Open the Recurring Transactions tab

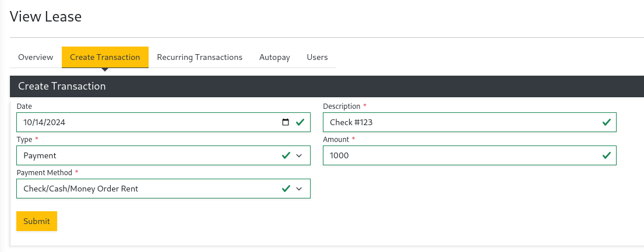click(199, 57)
